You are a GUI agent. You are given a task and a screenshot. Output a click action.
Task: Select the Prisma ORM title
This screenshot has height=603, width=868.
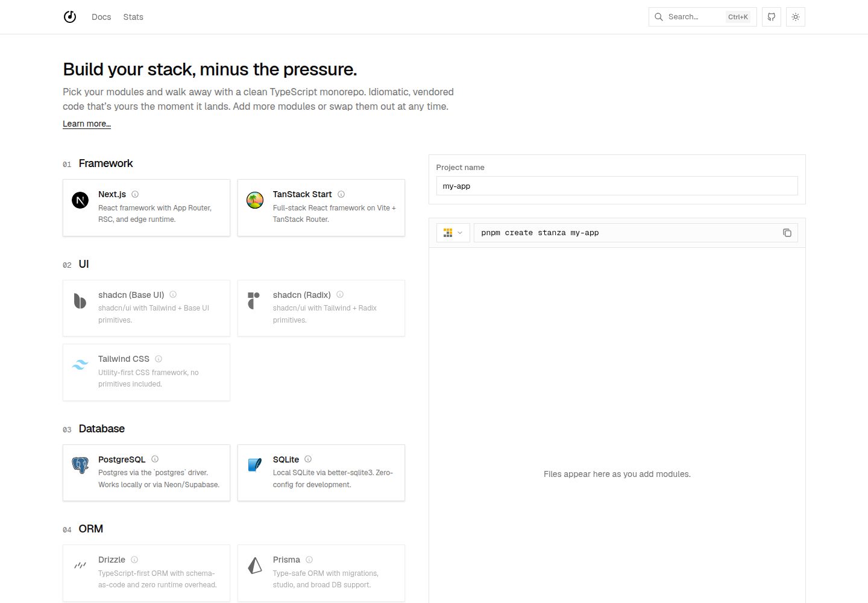[x=286, y=560]
